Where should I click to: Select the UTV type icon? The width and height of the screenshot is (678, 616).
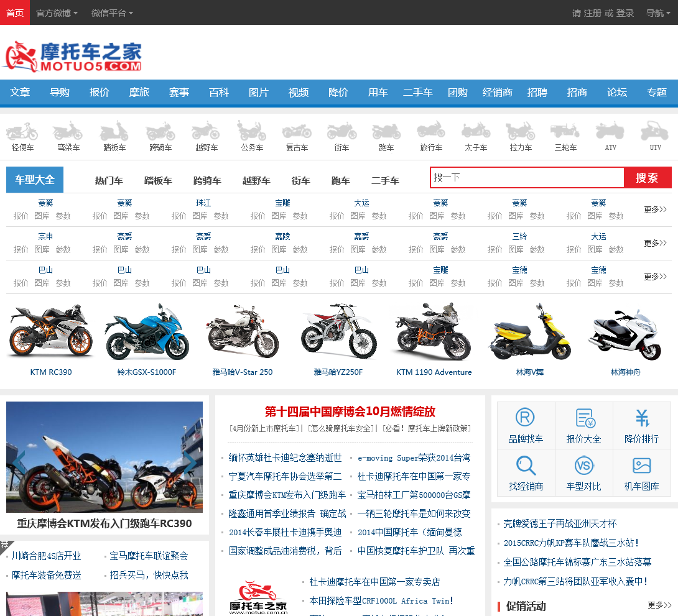click(x=655, y=131)
